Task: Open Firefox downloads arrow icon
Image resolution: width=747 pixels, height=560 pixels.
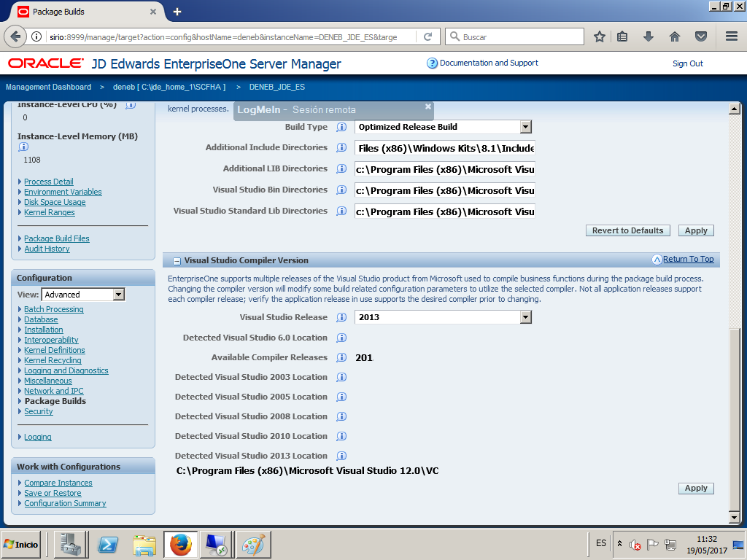Action: click(649, 36)
